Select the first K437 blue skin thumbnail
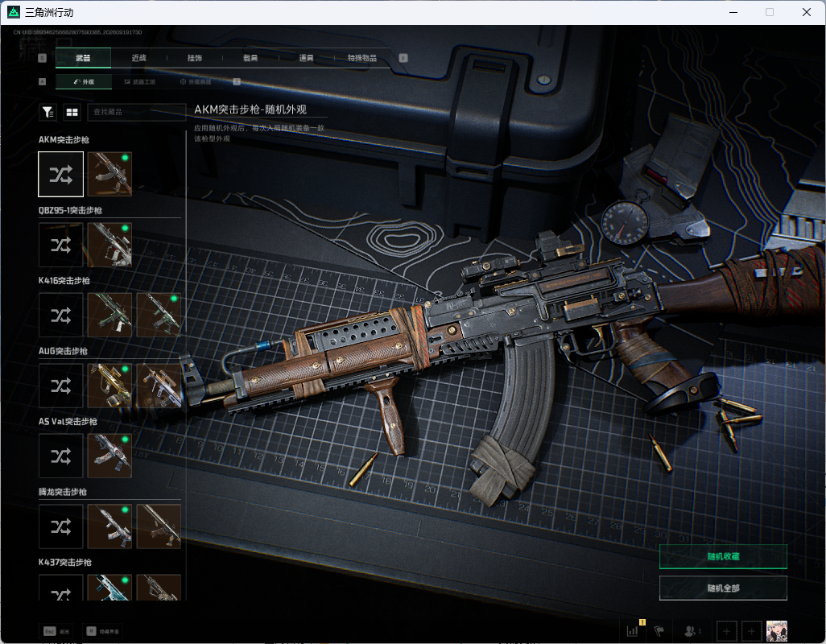The width and height of the screenshot is (826, 644). tap(109, 588)
